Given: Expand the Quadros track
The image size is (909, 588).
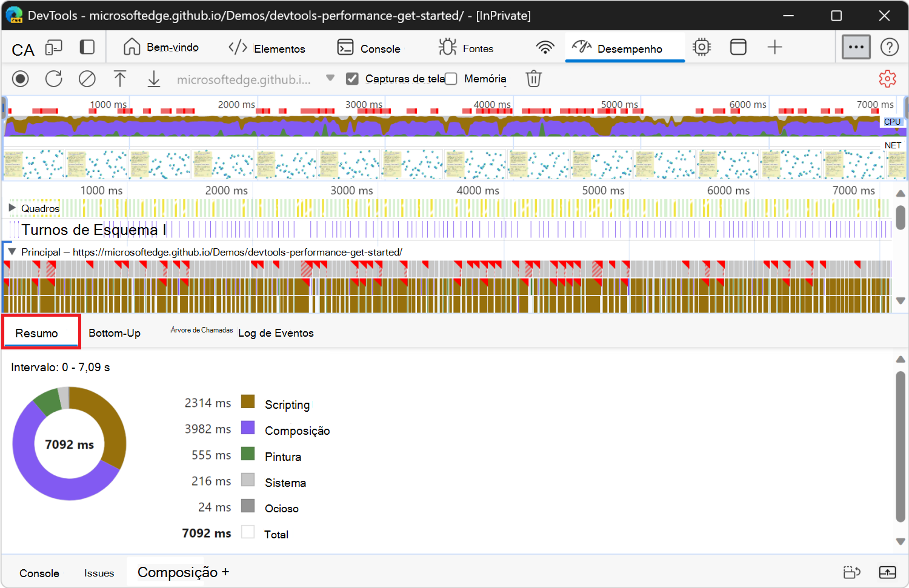Looking at the screenshot, I should tap(12, 208).
